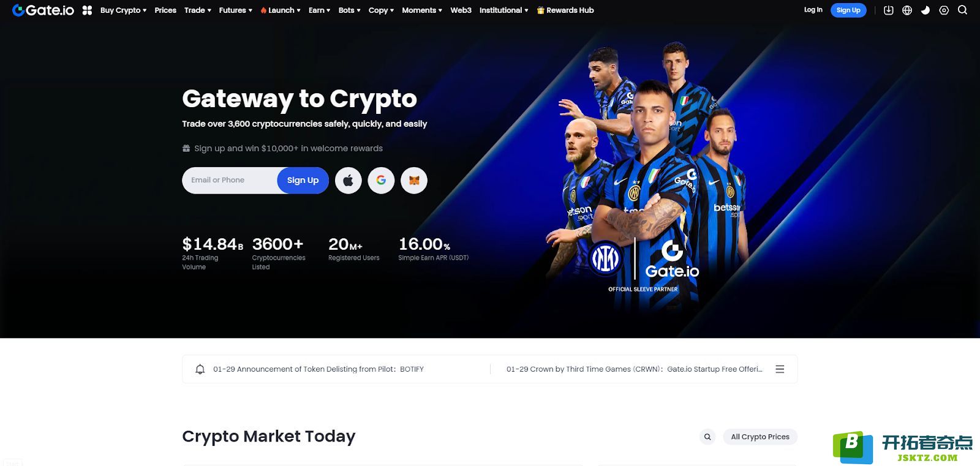
Task: Toggle the dark mode moon icon
Action: pos(925,10)
